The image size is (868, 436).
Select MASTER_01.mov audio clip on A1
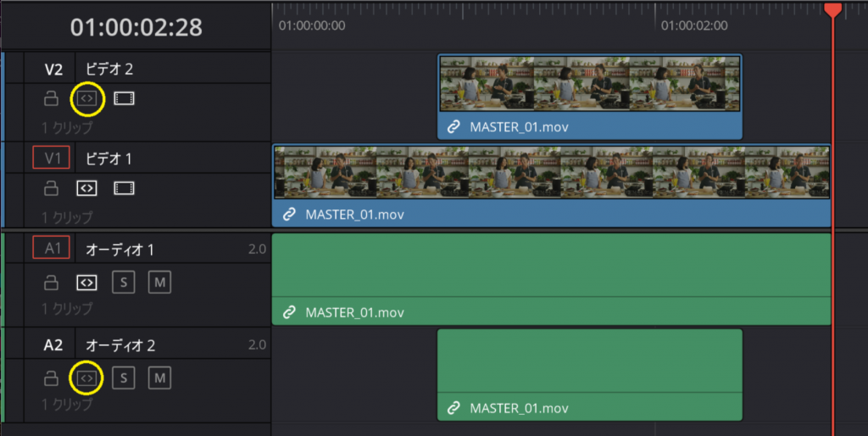click(551, 279)
